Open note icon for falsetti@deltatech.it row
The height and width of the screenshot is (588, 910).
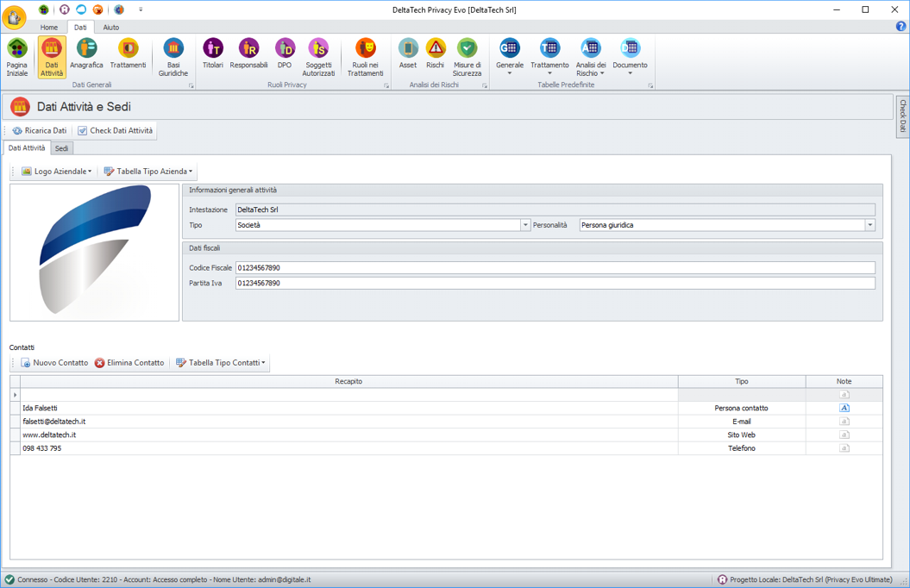pos(844,421)
